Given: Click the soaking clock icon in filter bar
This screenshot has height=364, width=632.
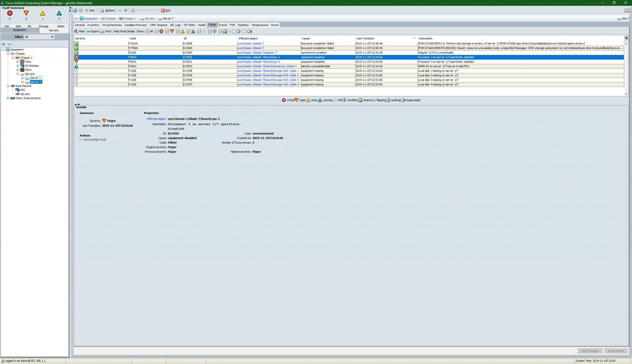Looking at the screenshot, I should tap(238, 31).
